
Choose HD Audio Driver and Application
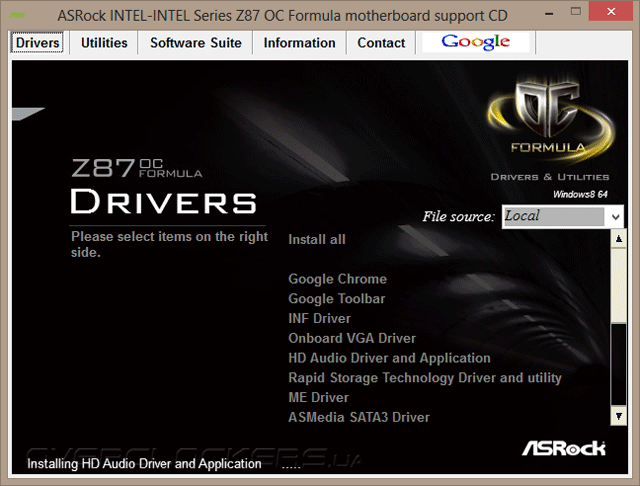(x=389, y=358)
